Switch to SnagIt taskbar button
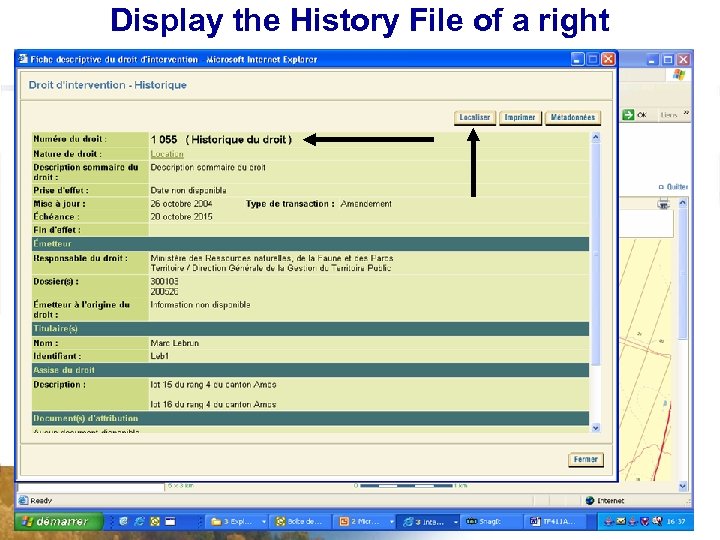Viewport: 720px width, 540px height. click(x=491, y=522)
